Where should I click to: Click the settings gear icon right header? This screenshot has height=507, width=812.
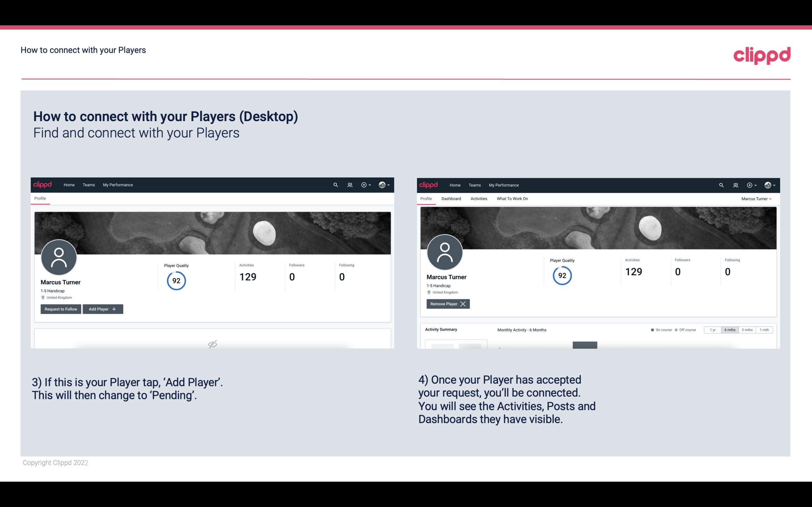click(x=751, y=185)
